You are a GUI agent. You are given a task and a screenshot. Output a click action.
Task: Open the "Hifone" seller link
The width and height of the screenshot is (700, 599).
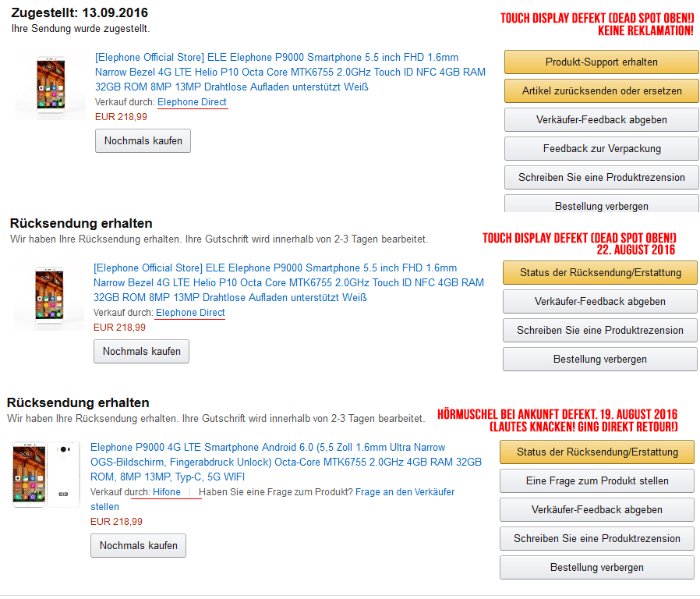[167, 492]
